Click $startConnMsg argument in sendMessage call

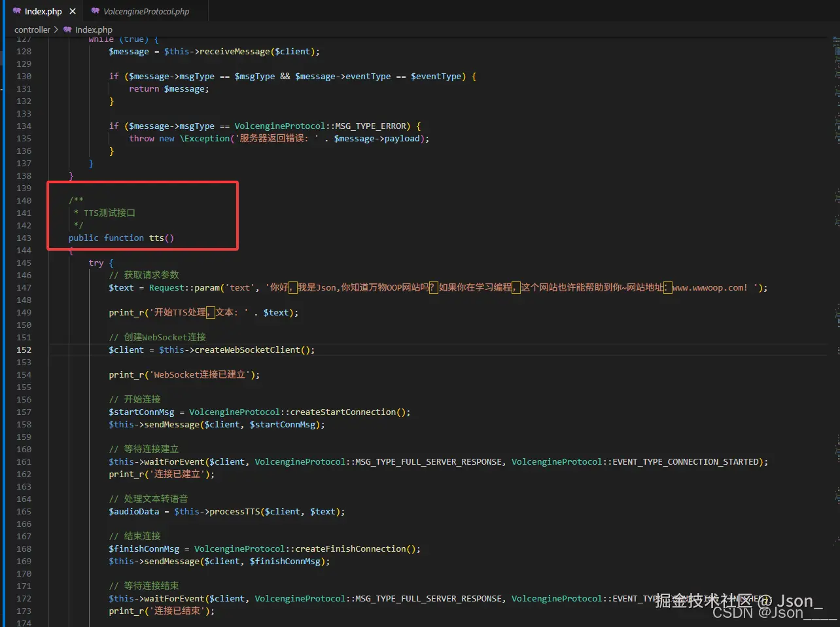click(x=282, y=424)
